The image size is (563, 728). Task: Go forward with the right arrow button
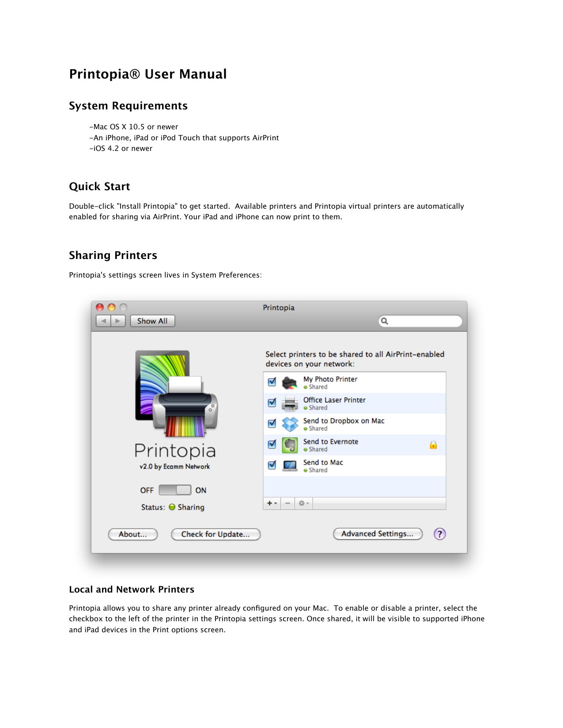click(118, 321)
